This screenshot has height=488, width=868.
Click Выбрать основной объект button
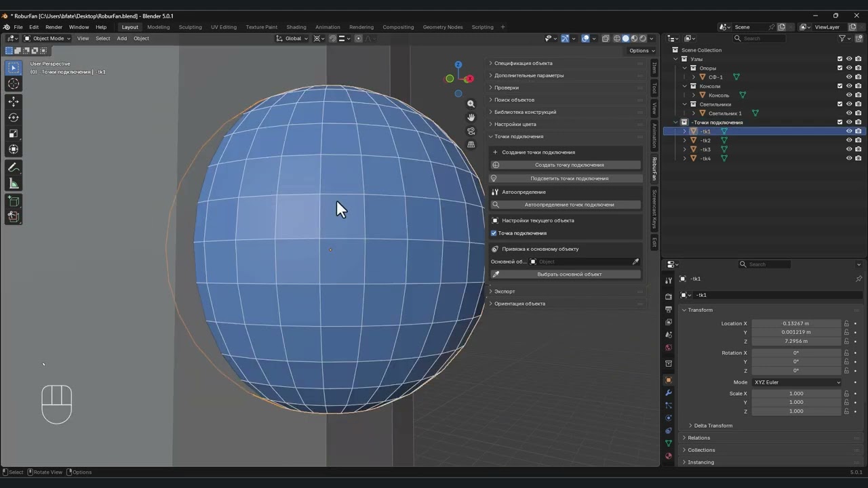click(569, 274)
